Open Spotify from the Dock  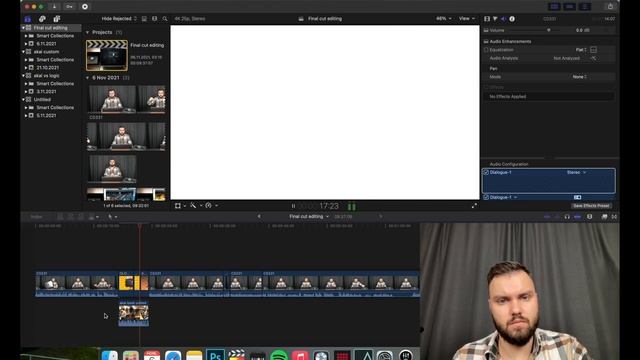(x=279, y=355)
